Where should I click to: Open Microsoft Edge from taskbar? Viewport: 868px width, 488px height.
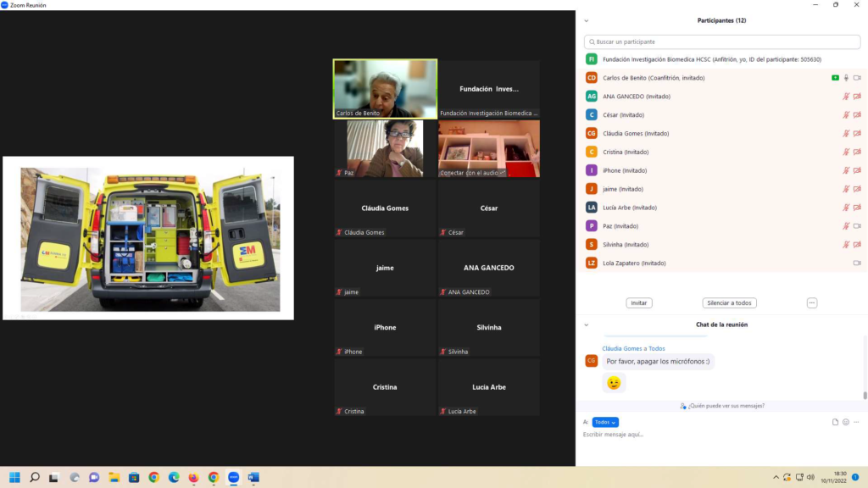coord(174,477)
